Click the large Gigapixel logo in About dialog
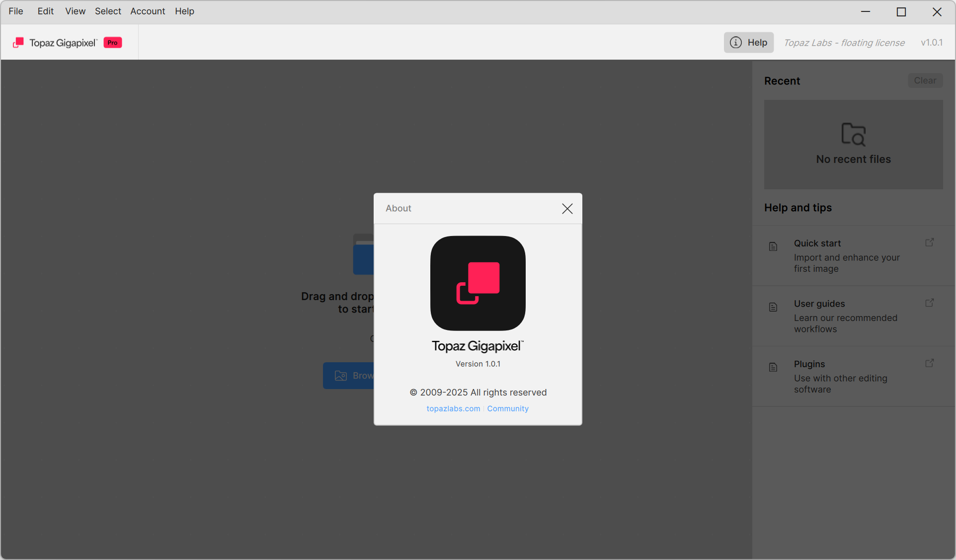 coord(478,283)
